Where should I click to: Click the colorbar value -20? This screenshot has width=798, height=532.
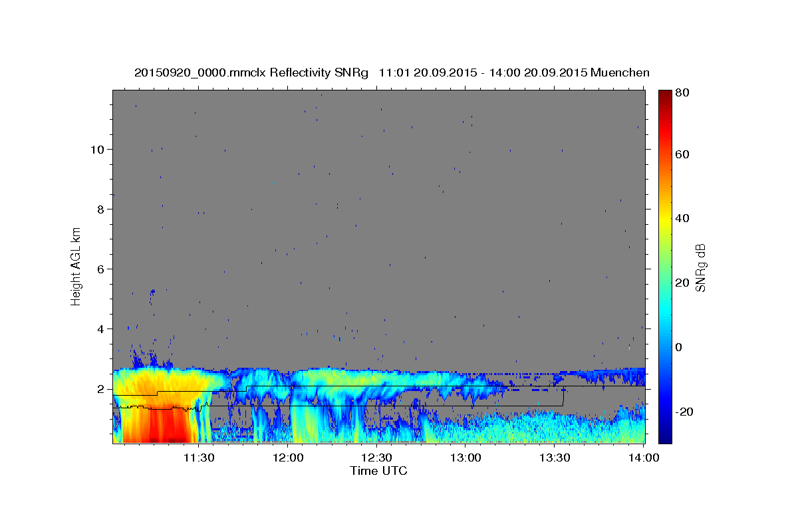[x=685, y=412]
